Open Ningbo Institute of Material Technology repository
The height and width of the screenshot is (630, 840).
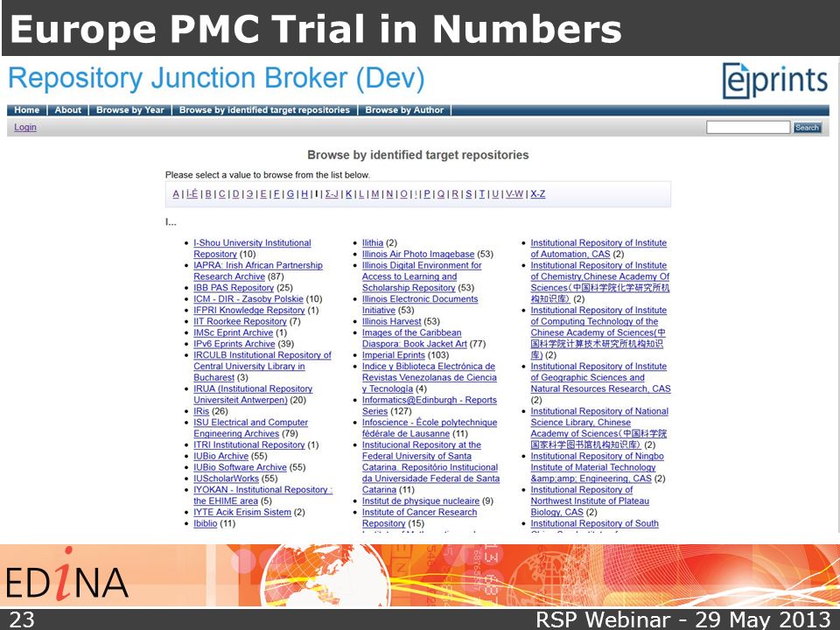click(597, 467)
